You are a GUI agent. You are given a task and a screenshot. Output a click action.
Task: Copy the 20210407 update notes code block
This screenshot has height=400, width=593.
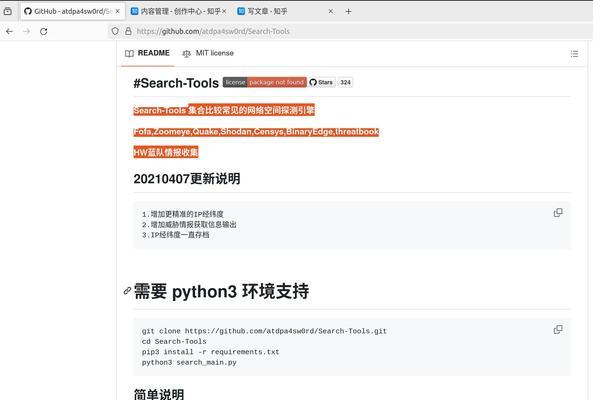tap(558, 213)
